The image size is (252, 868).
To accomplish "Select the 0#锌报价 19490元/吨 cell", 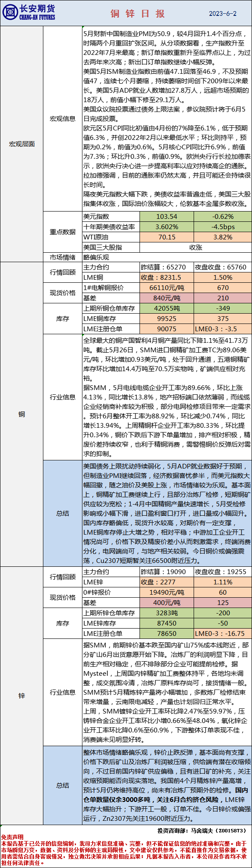I will pyautogui.click(x=167, y=593).
